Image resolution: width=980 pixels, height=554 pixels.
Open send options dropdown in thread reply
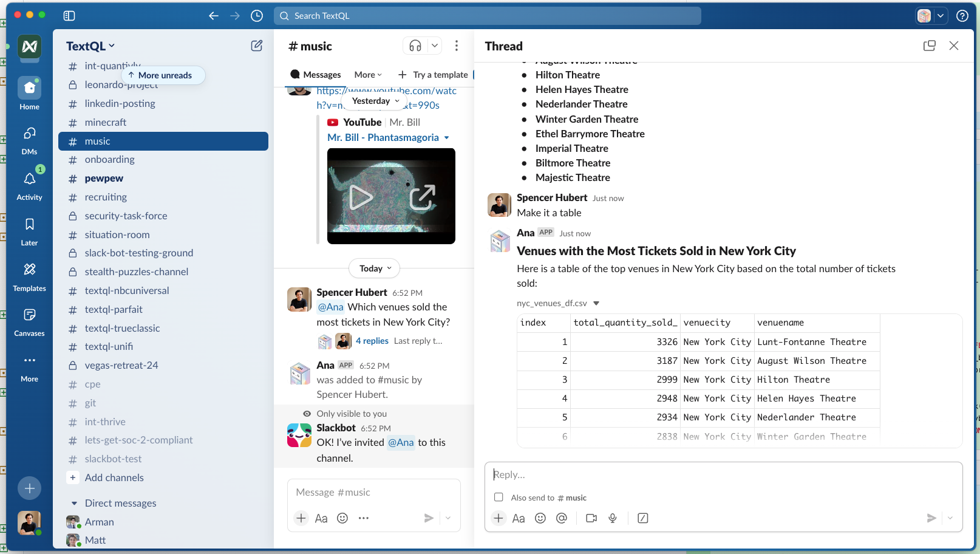coord(950,518)
